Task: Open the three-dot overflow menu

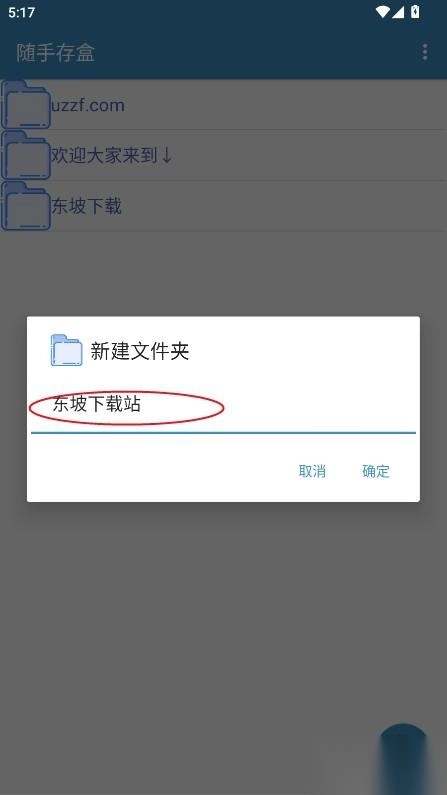Action: click(x=425, y=52)
